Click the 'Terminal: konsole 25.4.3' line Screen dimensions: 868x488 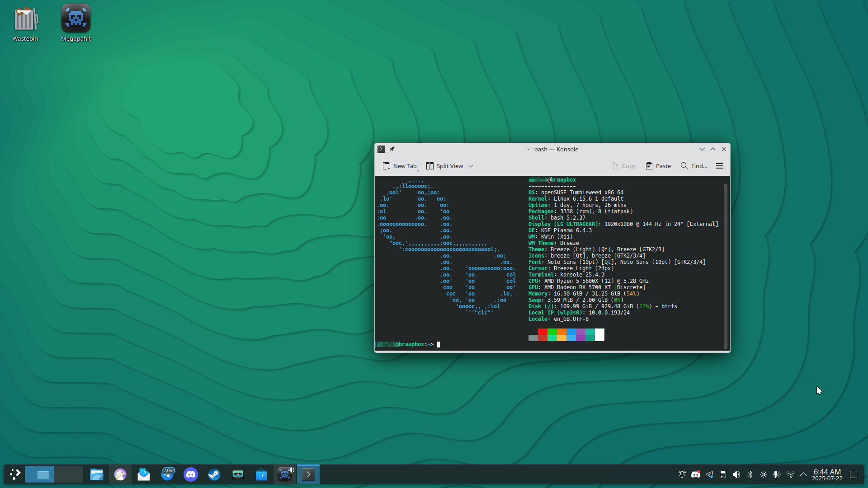pyautogui.click(x=566, y=275)
